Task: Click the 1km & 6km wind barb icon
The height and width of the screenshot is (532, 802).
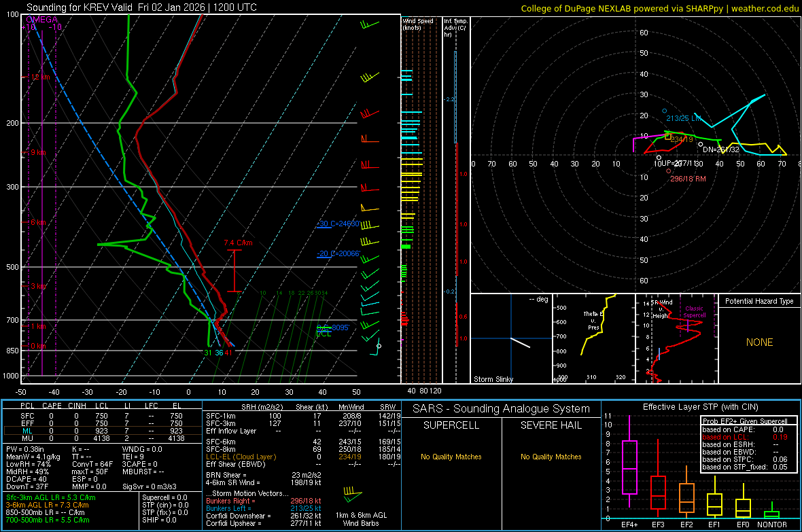Action: [x=353, y=493]
